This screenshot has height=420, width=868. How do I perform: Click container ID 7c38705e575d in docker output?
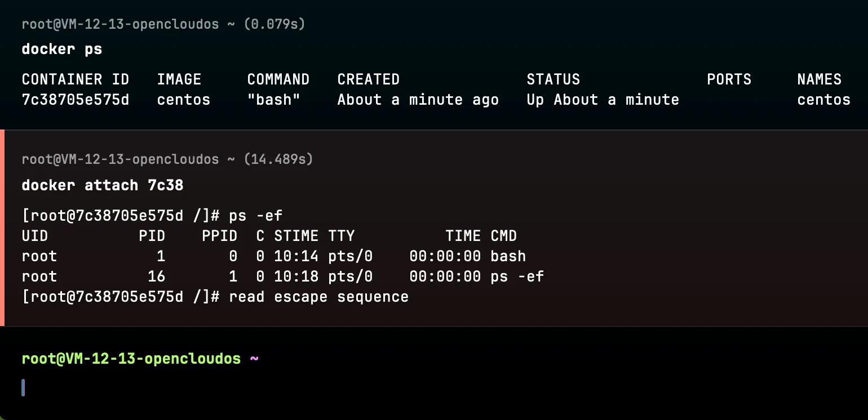coord(76,100)
